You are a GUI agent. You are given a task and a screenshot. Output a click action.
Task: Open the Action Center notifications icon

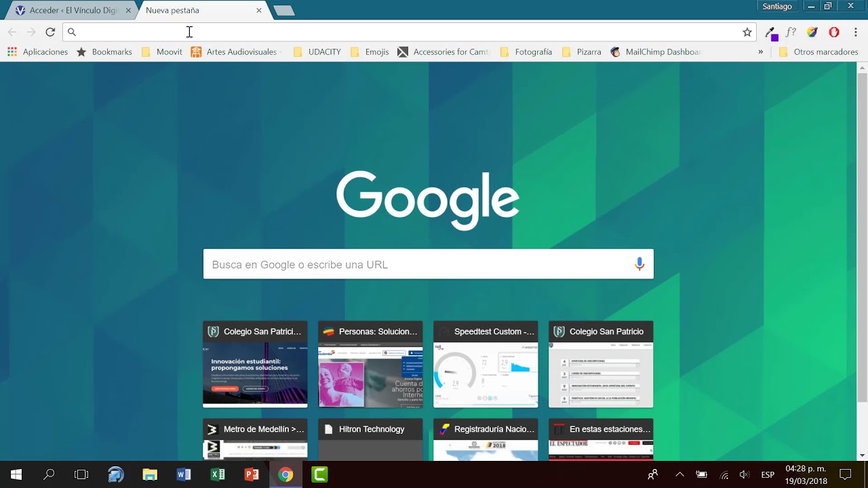pyautogui.click(x=845, y=474)
